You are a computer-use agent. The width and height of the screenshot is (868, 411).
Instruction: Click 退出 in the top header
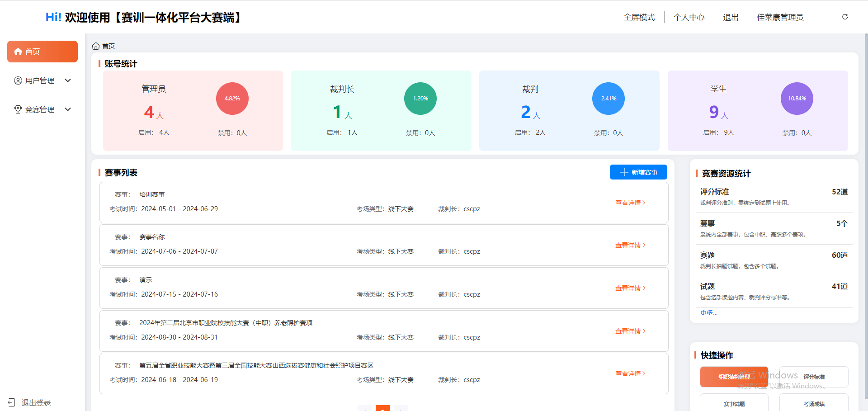(x=731, y=17)
